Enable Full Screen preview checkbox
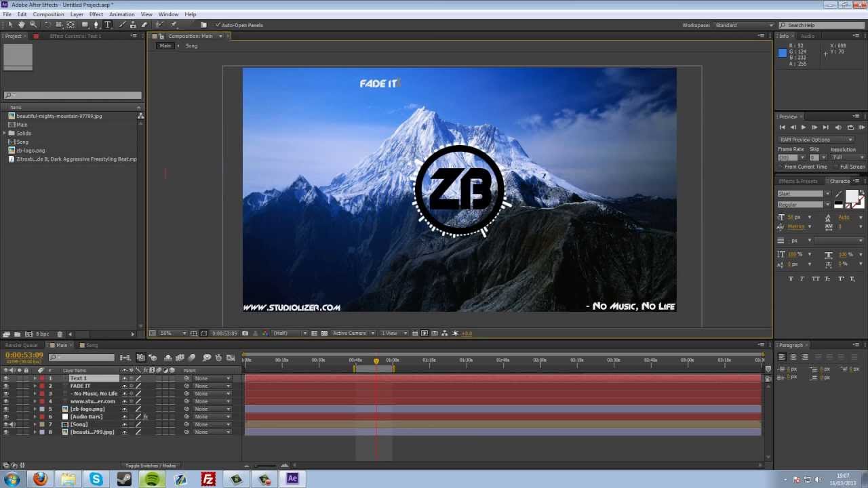This screenshot has width=868, height=488. click(836, 167)
